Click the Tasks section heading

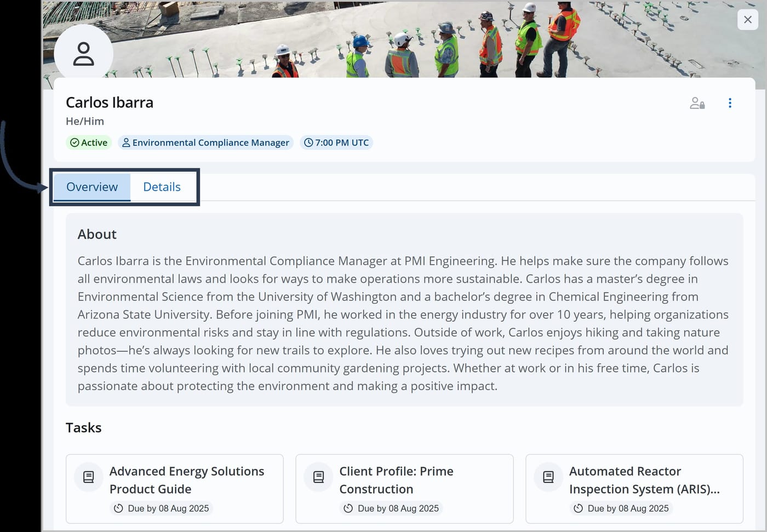pos(84,427)
